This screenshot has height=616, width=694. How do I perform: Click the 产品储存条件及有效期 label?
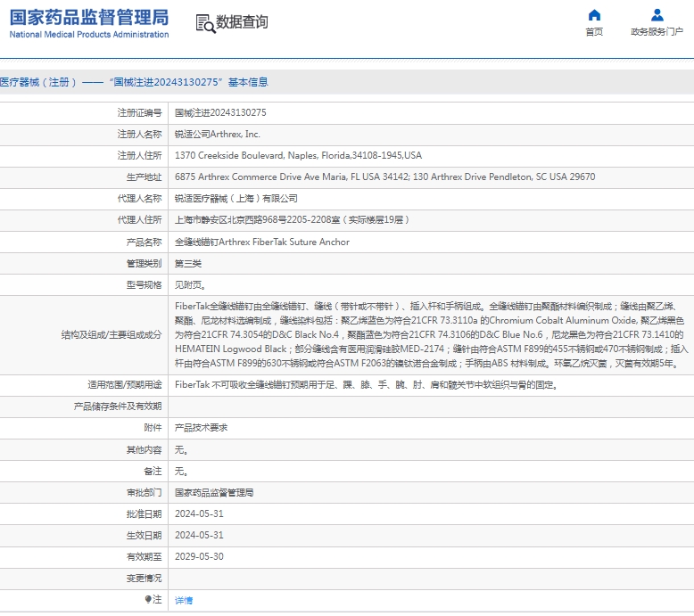click(118, 407)
